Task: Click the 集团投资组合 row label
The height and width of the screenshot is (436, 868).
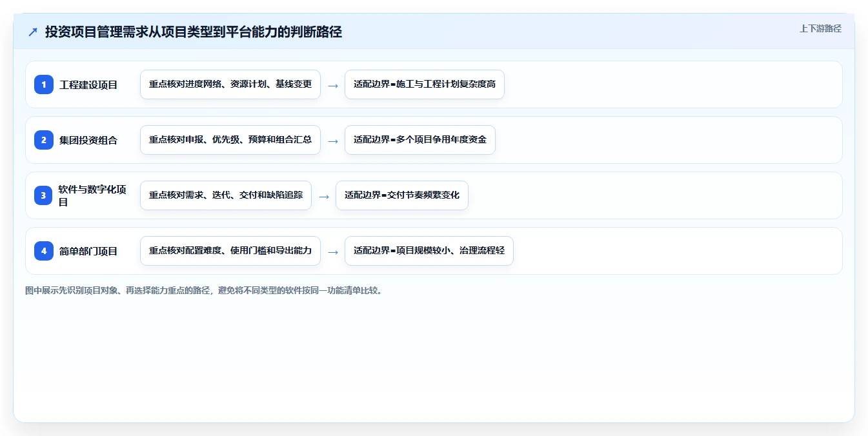Action: [88, 140]
